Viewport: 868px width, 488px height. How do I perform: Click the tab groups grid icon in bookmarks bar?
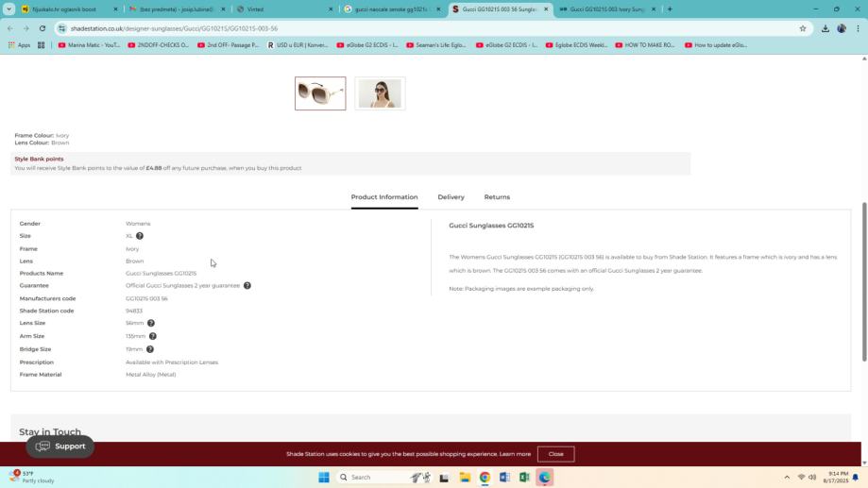coord(41,44)
